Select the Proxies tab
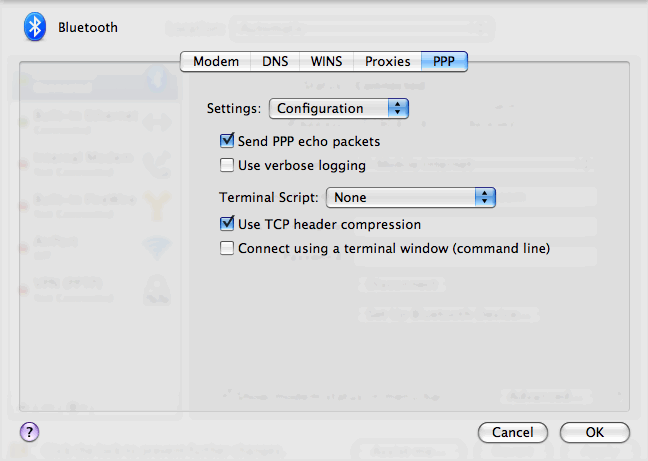This screenshot has width=648, height=461. point(387,61)
